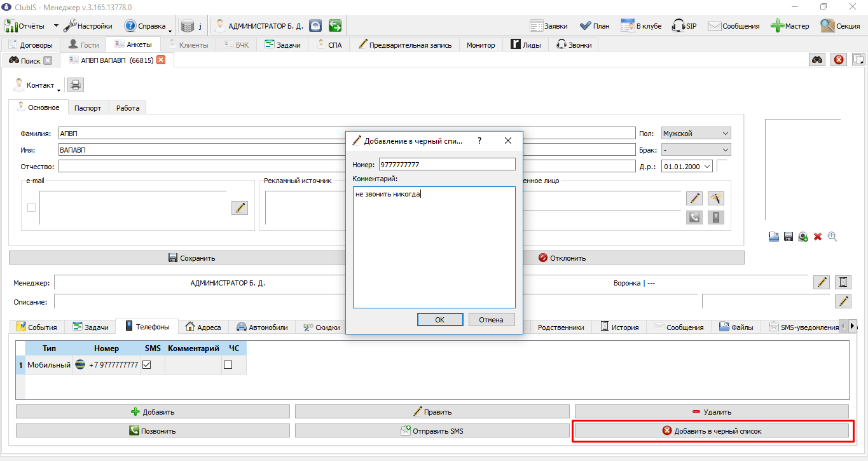Click the red close-all circle icon
Viewport: 868px width, 461px height.
839,59
